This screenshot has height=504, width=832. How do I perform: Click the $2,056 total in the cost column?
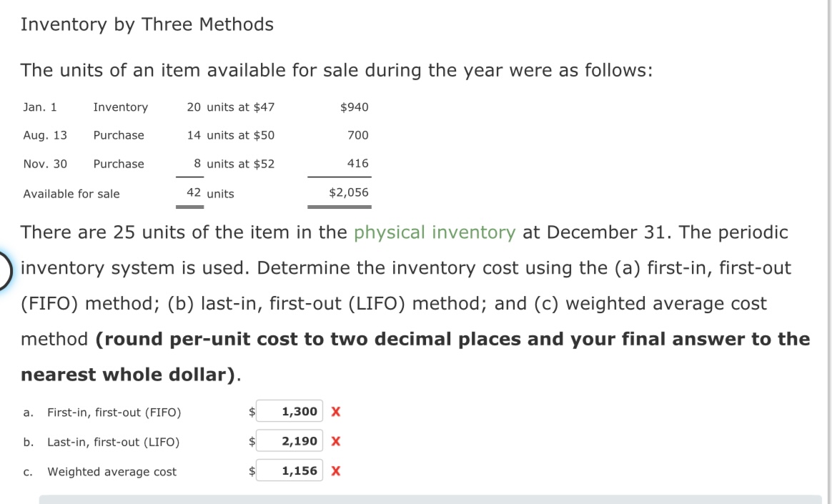click(x=349, y=192)
